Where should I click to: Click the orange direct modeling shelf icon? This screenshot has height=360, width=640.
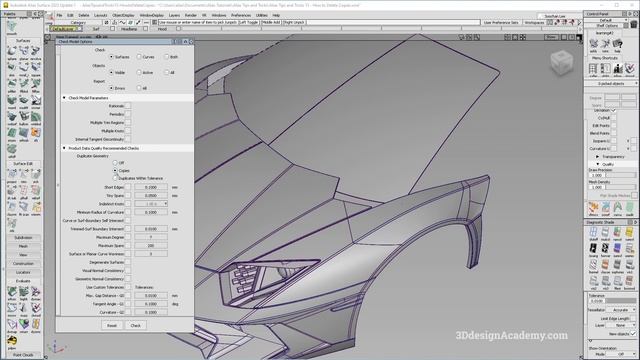[593, 207]
